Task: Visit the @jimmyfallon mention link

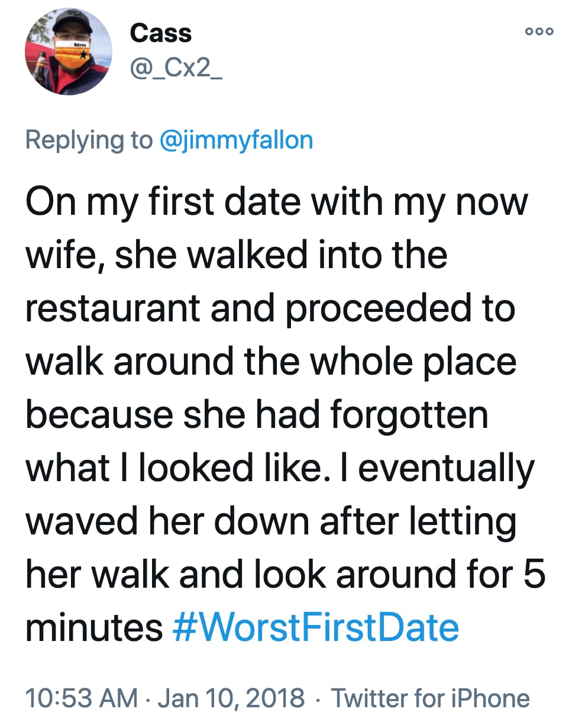Action: (237, 140)
